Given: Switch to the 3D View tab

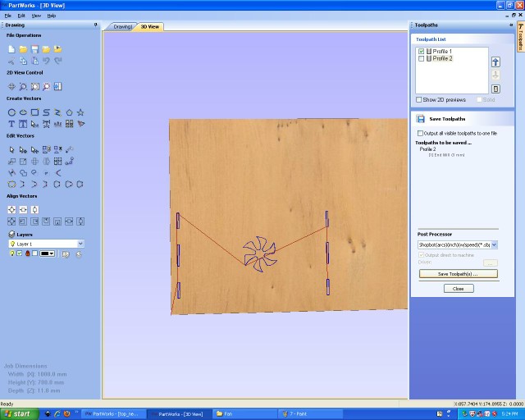Looking at the screenshot, I should (x=149, y=27).
